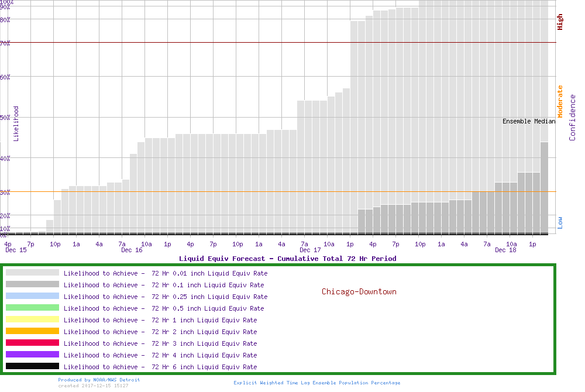Image resolution: width=585 pixels, height=392 pixels.
Task: Select the light blue 0.25 inch swatch
Action: click(32, 296)
